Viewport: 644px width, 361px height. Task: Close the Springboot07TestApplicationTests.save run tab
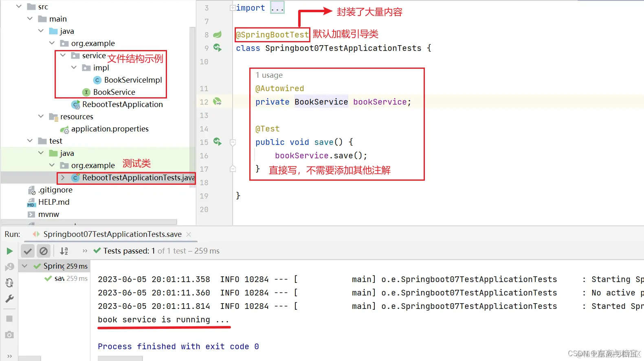tap(189, 234)
